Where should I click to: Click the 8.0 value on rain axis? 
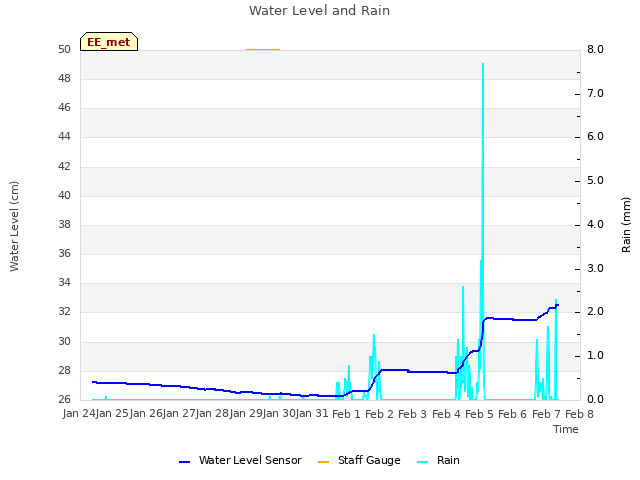click(595, 49)
